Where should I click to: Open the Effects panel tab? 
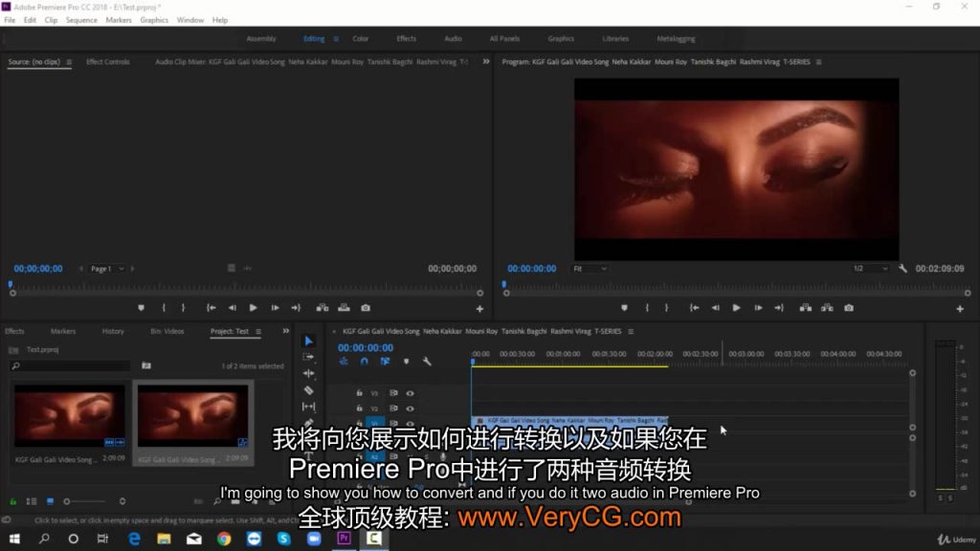point(14,331)
